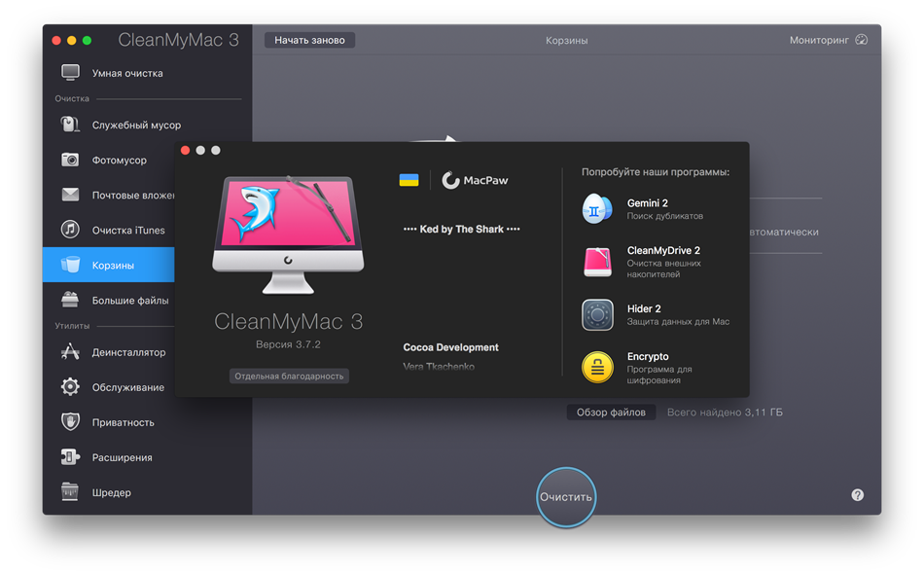Open Шредер shredder icon

tap(70, 492)
